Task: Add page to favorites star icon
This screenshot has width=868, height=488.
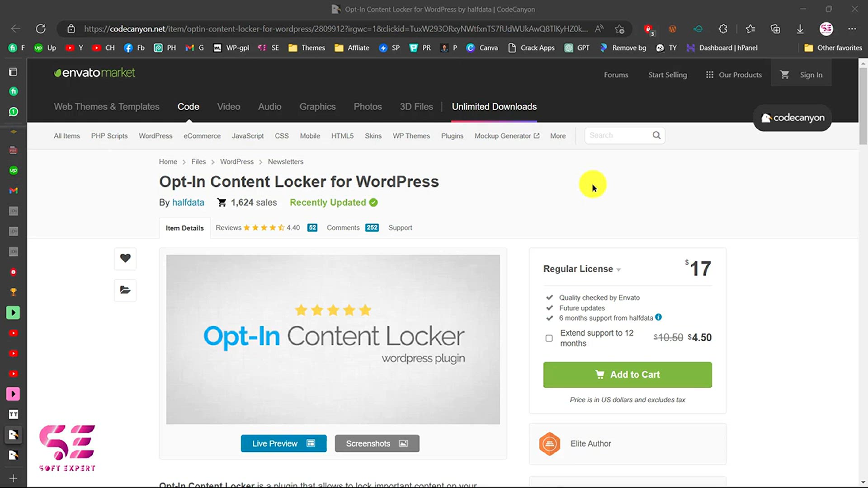Action: [x=619, y=29]
